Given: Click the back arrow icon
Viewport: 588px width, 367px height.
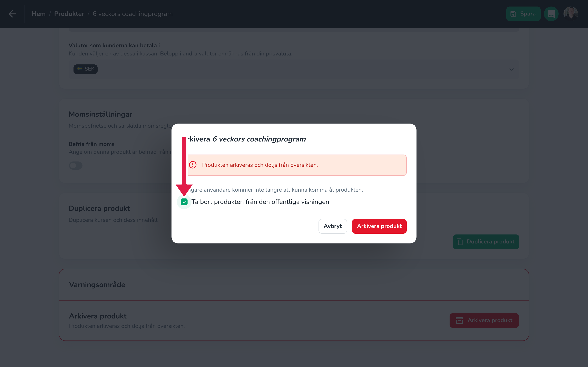Looking at the screenshot, I should (x=12, y=14).
